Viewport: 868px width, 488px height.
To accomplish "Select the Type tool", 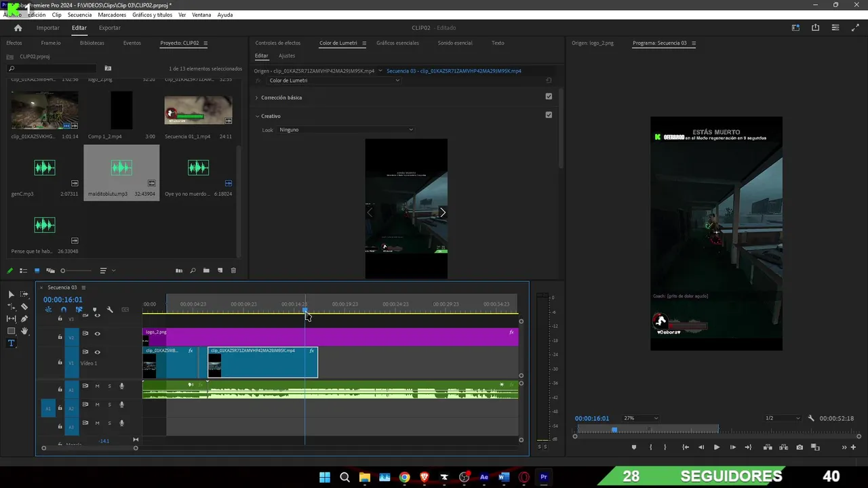I will click(11, 343).
